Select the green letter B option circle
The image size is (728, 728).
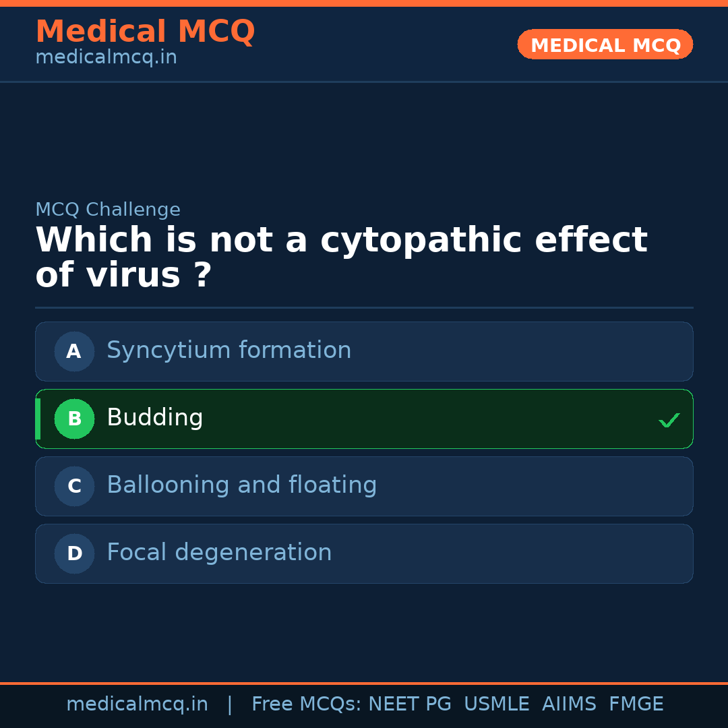[x=74, y=419]
